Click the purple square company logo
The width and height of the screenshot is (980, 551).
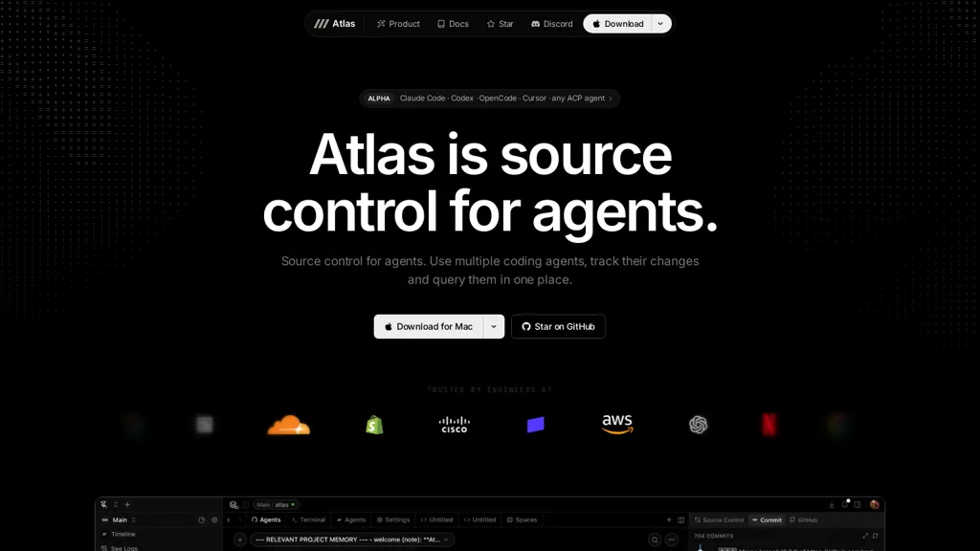(536, 425)
